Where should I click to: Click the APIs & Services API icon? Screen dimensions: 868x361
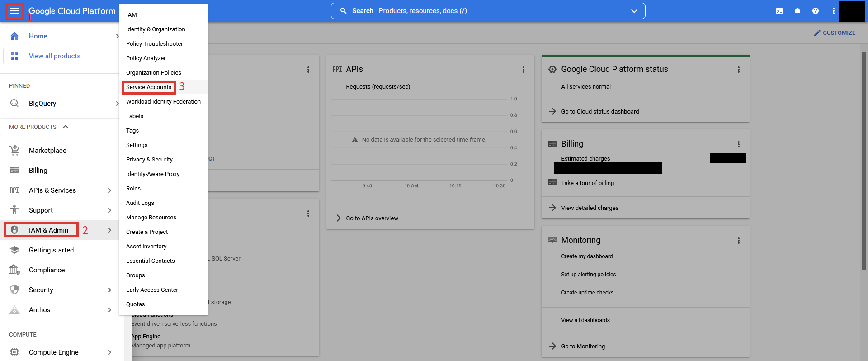pos(14,190)
